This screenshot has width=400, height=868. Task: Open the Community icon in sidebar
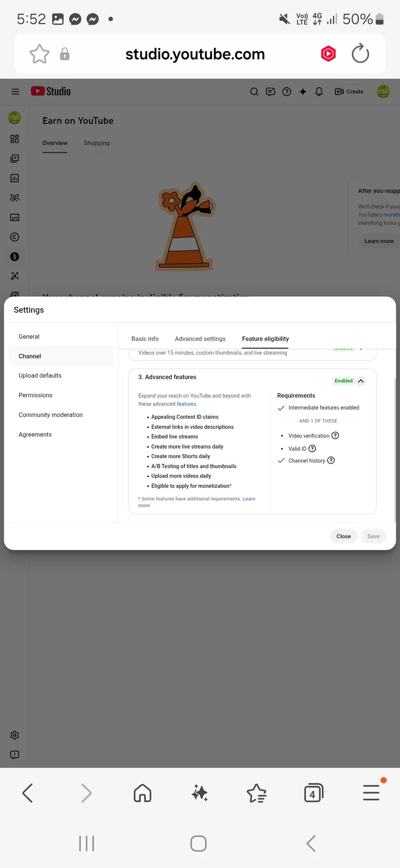[x=15, y=198]
